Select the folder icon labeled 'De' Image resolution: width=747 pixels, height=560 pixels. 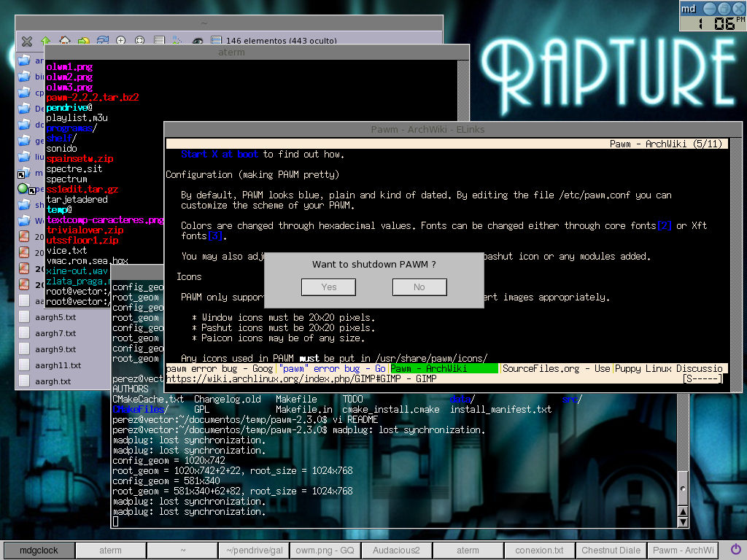click(24, 109)
